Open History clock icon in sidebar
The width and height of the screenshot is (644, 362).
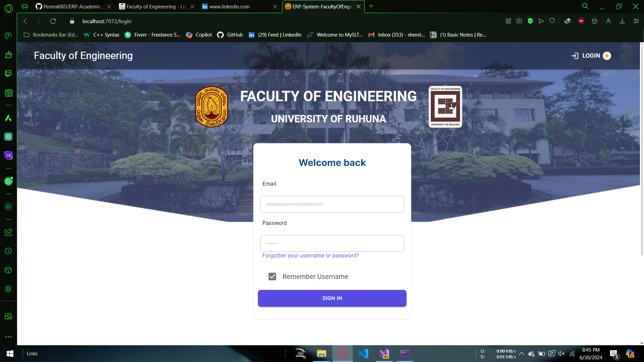click(x=8, y=251)
